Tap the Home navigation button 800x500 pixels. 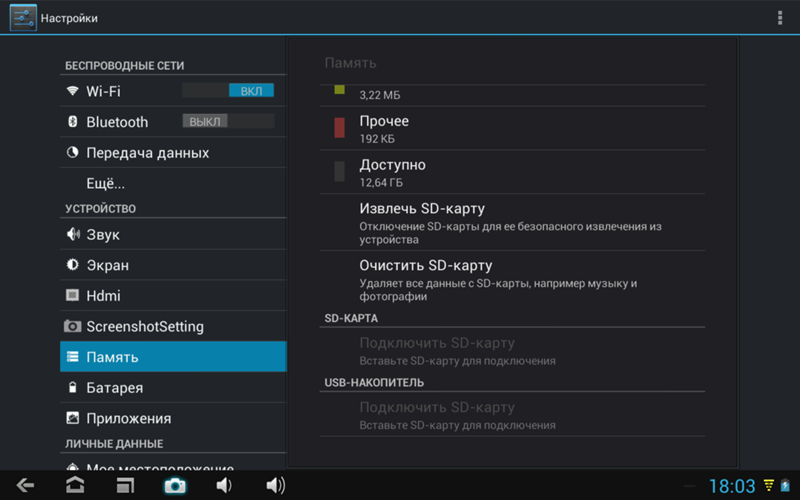tap(75, 485)
